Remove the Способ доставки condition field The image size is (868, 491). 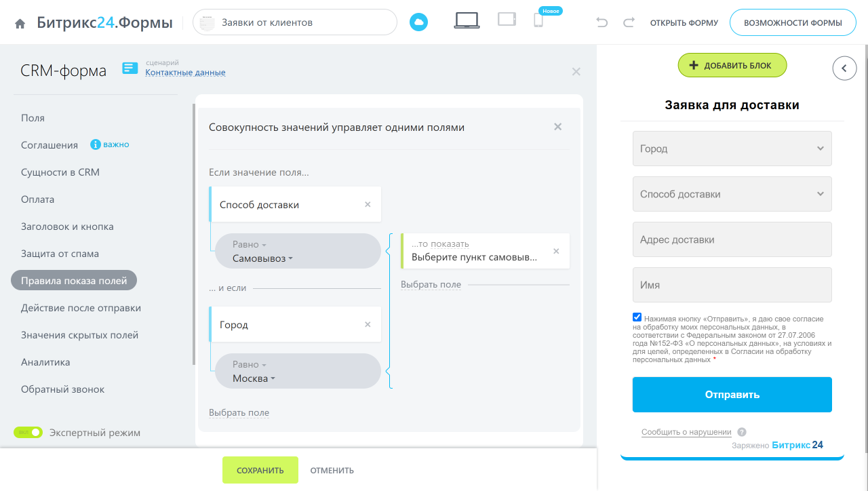point(368,204)
